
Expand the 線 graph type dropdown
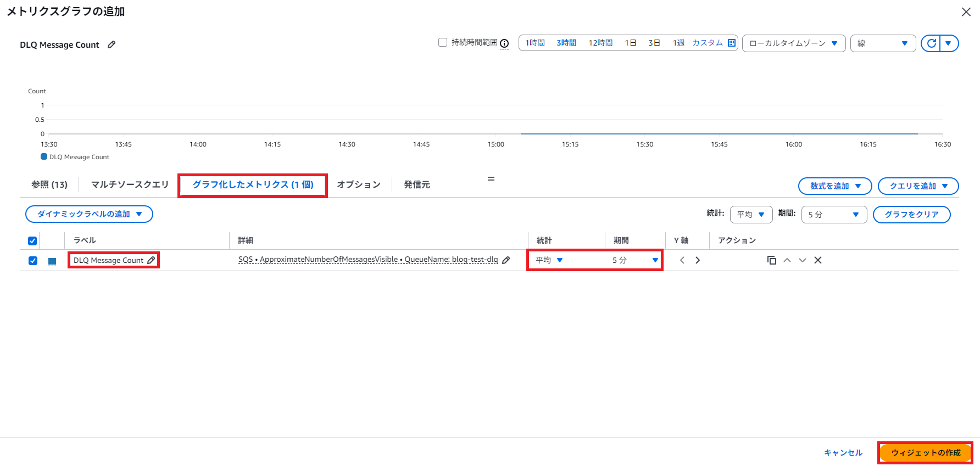tap(882, 43)
